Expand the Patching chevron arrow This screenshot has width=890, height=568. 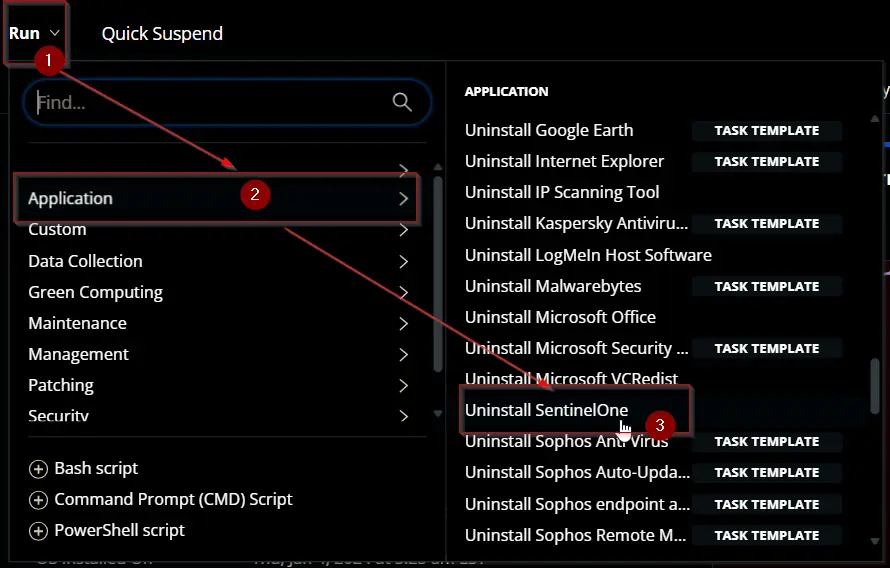point(404,385)
